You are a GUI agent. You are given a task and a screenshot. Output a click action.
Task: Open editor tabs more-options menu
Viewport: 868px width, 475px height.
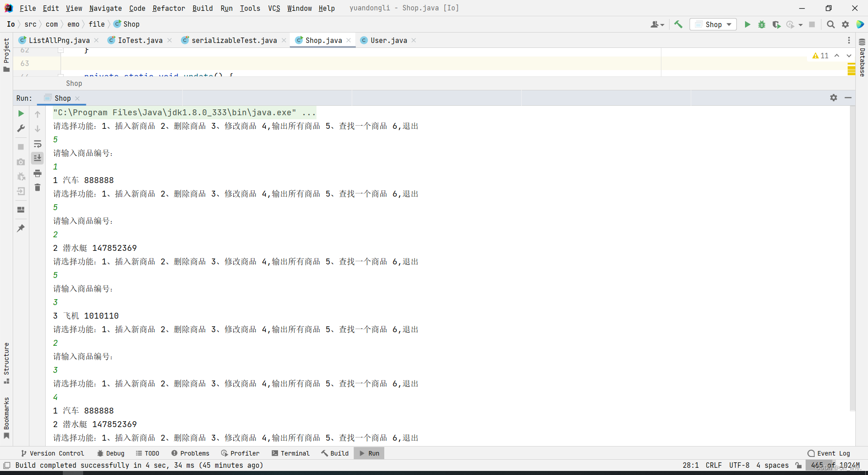[x=849, y=40]
